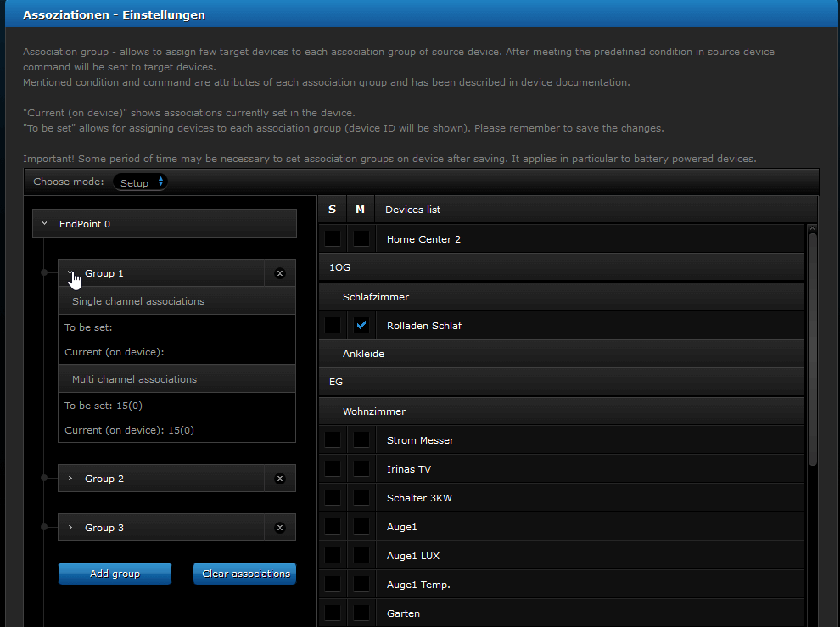Open the Choose mode Setup dropdown
The width and height of the screenshot is (840, 627).
[x=141, y=182]
